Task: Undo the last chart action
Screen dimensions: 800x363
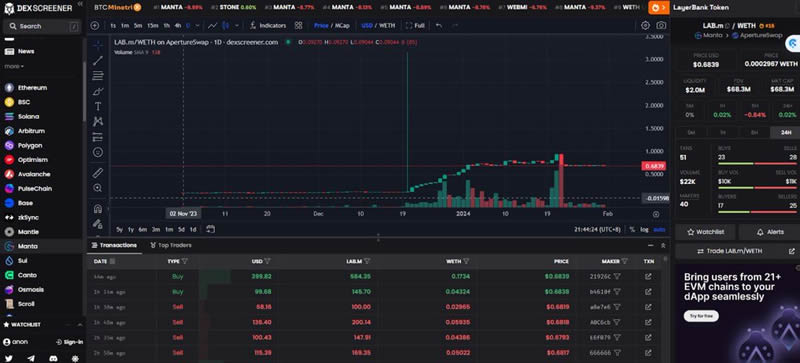Action: (x=439, y=26)
